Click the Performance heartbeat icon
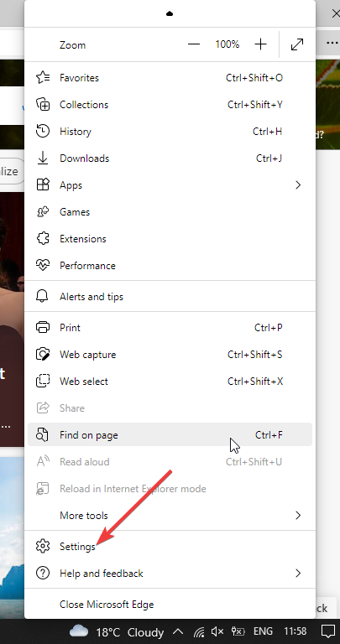The image size is (340, 644). [43, 265]
